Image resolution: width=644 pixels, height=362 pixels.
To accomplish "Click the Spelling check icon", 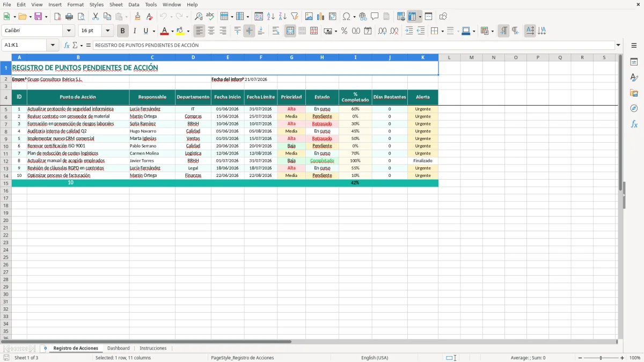I will coord(210,17).
